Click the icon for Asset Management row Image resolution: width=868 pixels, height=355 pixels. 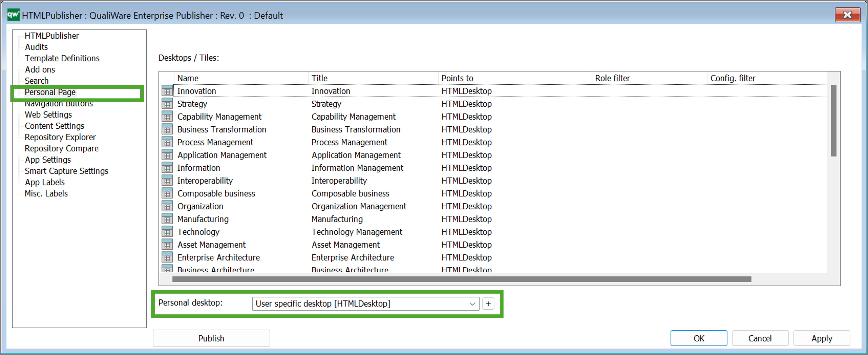(x=167, y=245)
